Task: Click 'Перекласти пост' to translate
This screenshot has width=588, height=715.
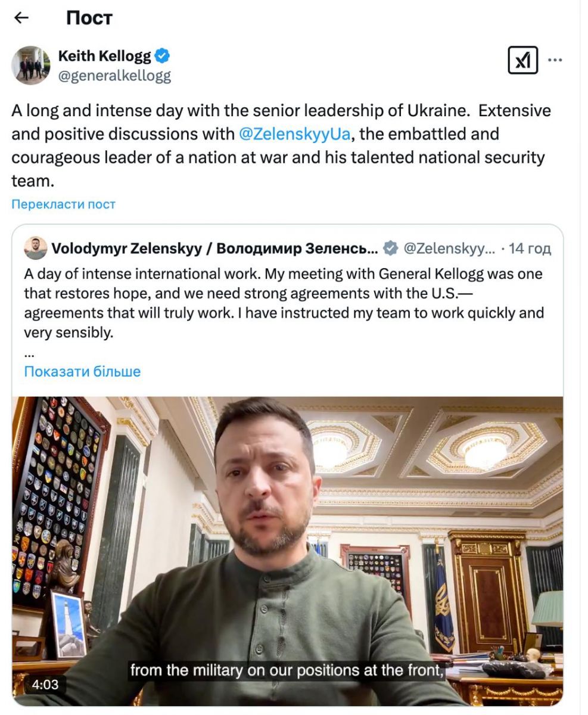Action: click(x=63, y=204)
